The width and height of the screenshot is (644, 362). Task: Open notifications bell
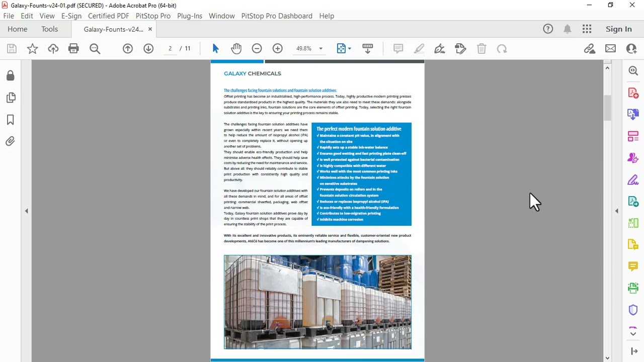(x=568, y=29)
